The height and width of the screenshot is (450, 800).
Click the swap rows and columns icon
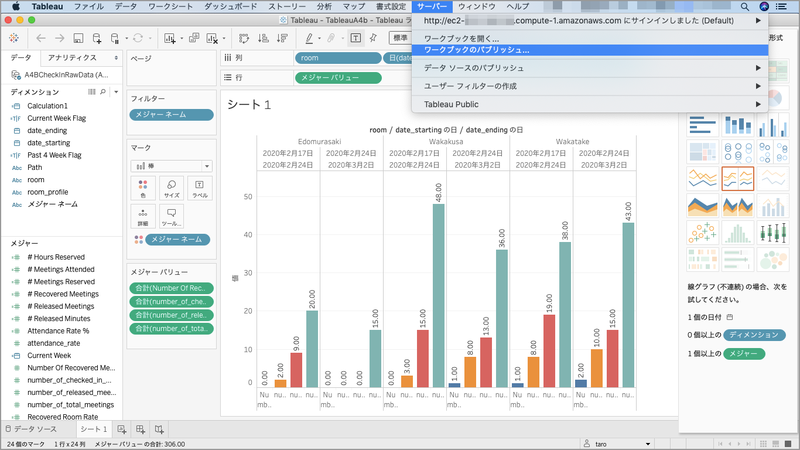tap(244, 38)
